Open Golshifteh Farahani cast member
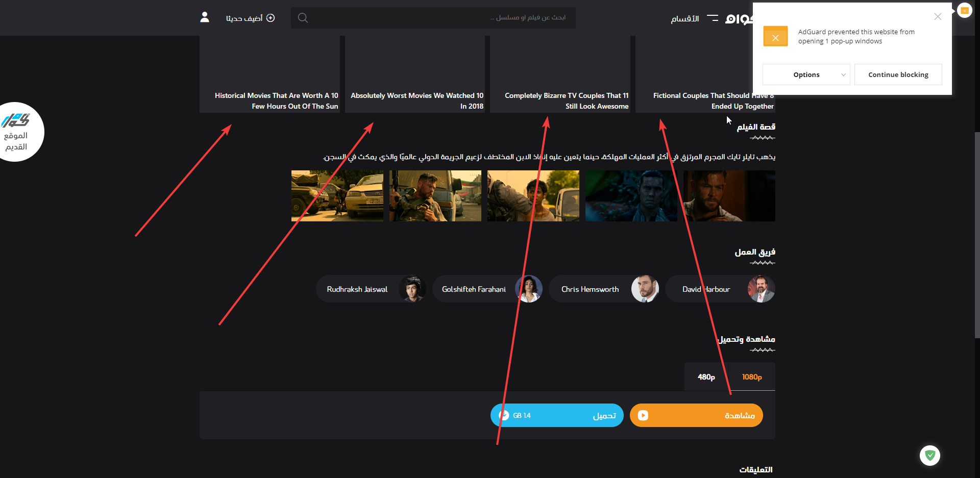 coord(487,289)
